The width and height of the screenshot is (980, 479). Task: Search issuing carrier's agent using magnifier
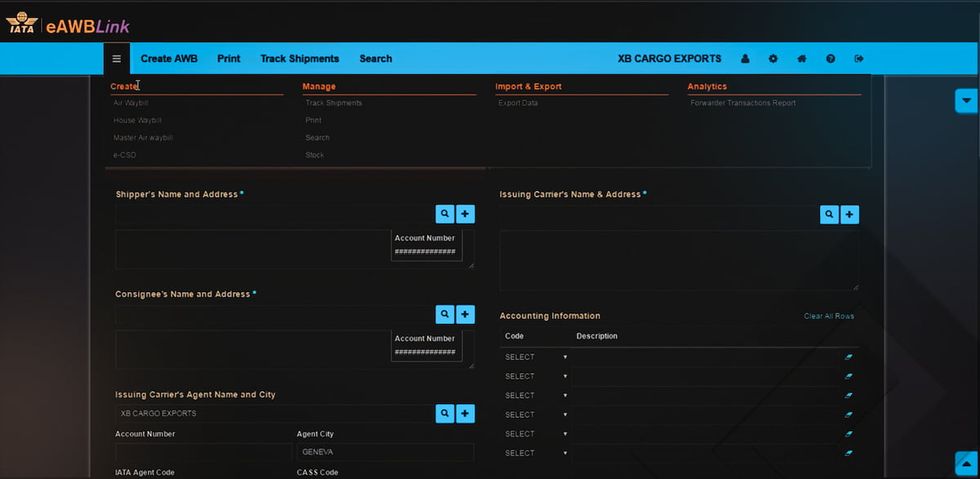pyautogui.click(x=444, y=414)
